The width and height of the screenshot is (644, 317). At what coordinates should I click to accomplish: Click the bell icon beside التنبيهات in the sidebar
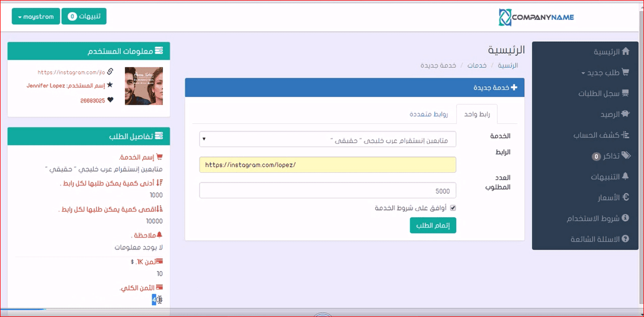coord(625,176)
